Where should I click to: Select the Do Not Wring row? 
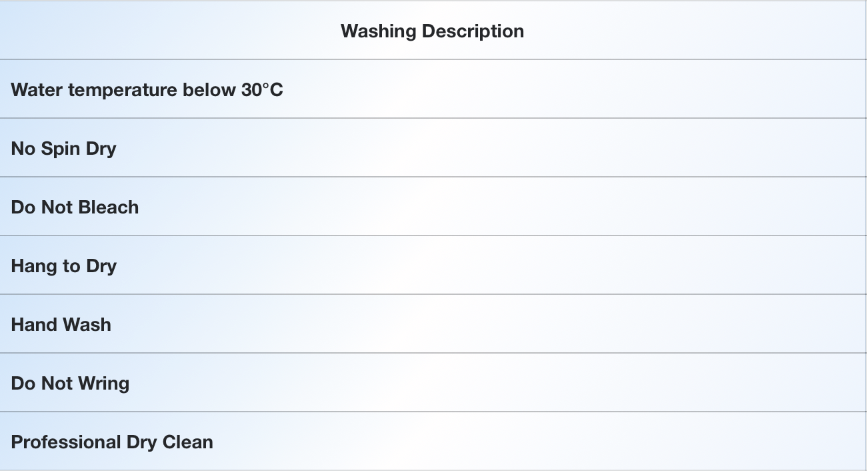coord(433,383)
